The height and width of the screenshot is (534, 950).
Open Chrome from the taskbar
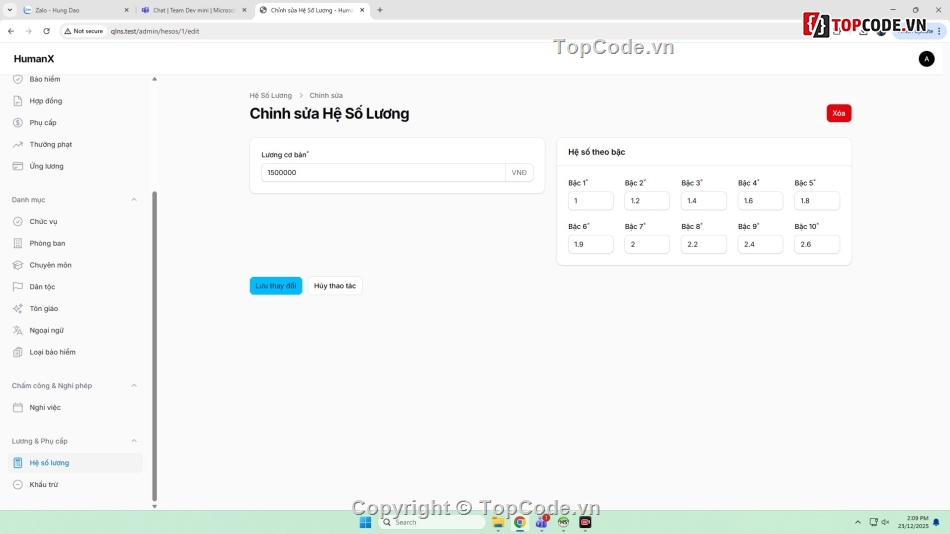tap(520, 522)
